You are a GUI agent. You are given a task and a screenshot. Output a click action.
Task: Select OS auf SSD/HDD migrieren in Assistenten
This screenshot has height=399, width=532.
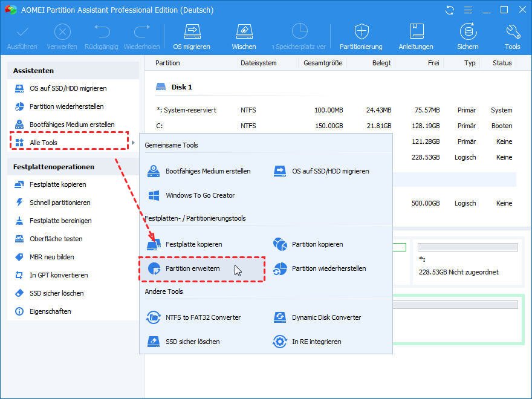coord(68,88)
